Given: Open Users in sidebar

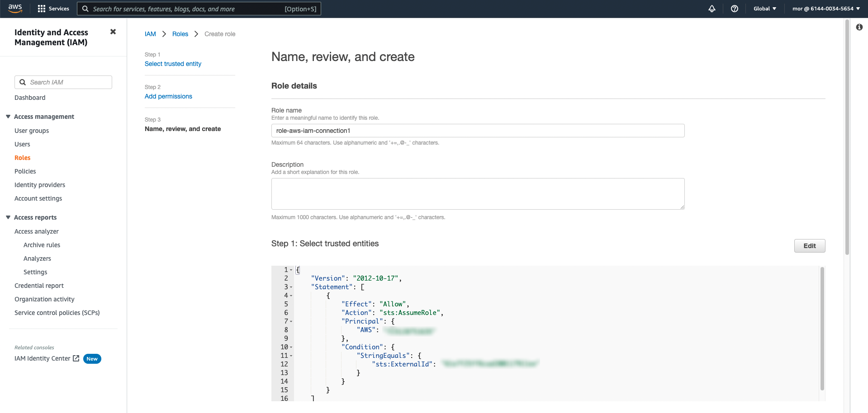Looking at the screenshot, I should (x=22, y=144).
